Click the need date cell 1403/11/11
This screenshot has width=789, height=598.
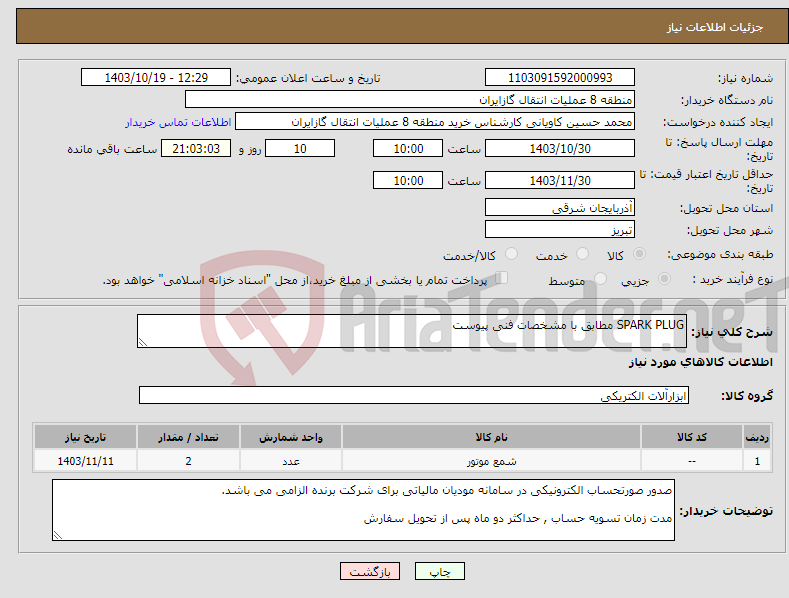pyautogui.click(x=86, y=461)
